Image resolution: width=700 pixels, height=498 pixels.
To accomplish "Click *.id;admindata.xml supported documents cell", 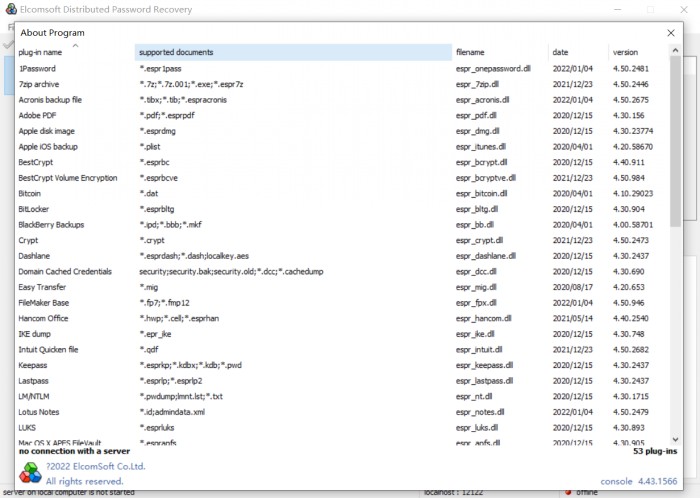I will [172, 412].
